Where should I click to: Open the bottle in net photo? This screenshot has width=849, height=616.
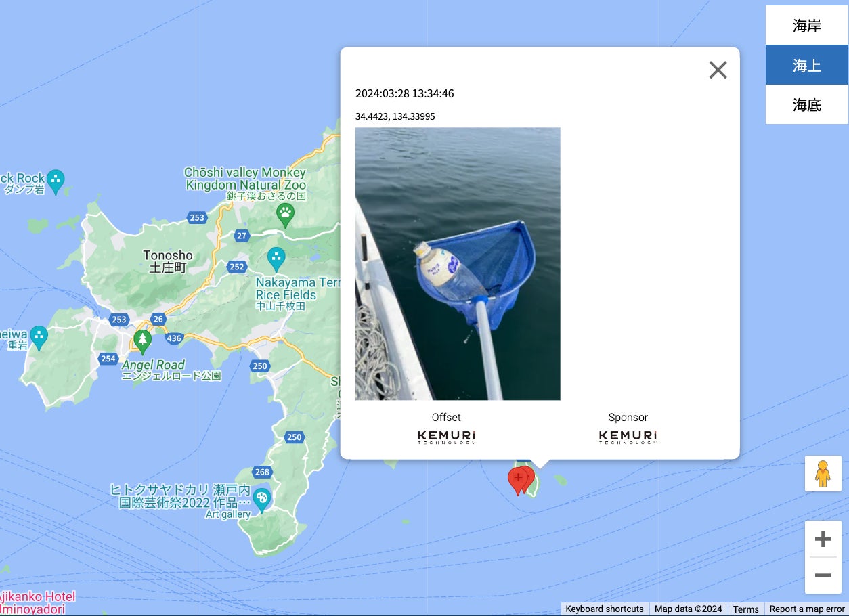tap(458, 264)
